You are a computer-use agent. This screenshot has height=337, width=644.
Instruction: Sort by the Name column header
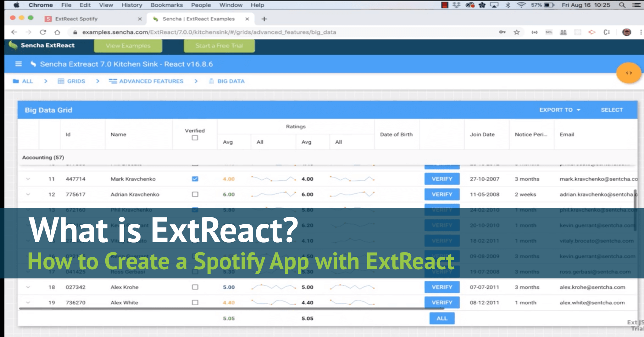click(x=138, y=134)
